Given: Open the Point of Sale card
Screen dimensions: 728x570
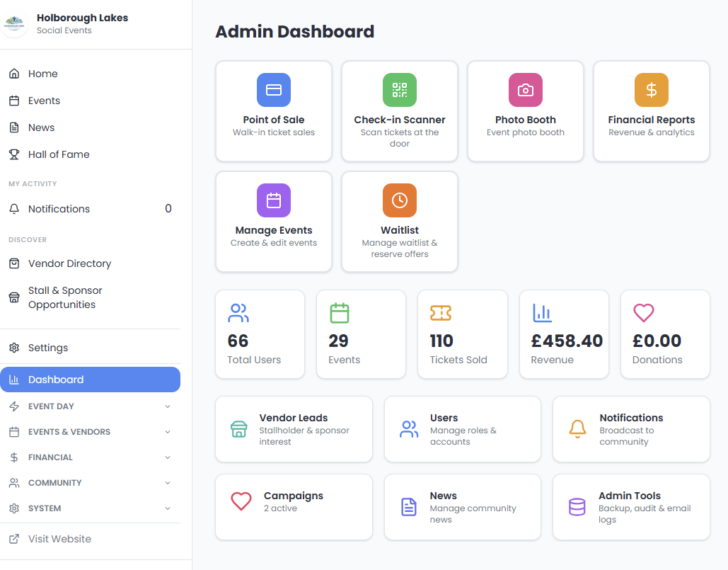Looking at the screenshot, I should pos(274,111).
